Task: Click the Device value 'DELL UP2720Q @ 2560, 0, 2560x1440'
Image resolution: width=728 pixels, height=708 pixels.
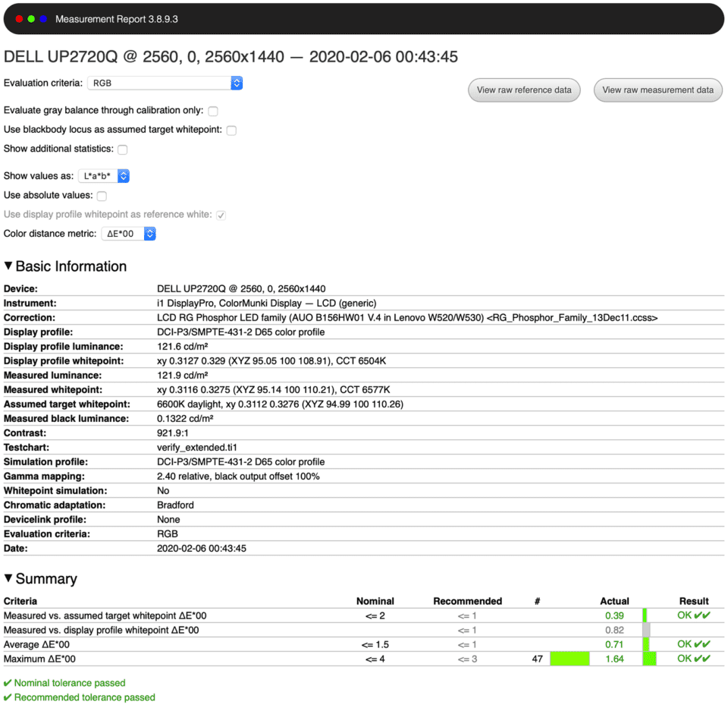Action: [241, 288]
